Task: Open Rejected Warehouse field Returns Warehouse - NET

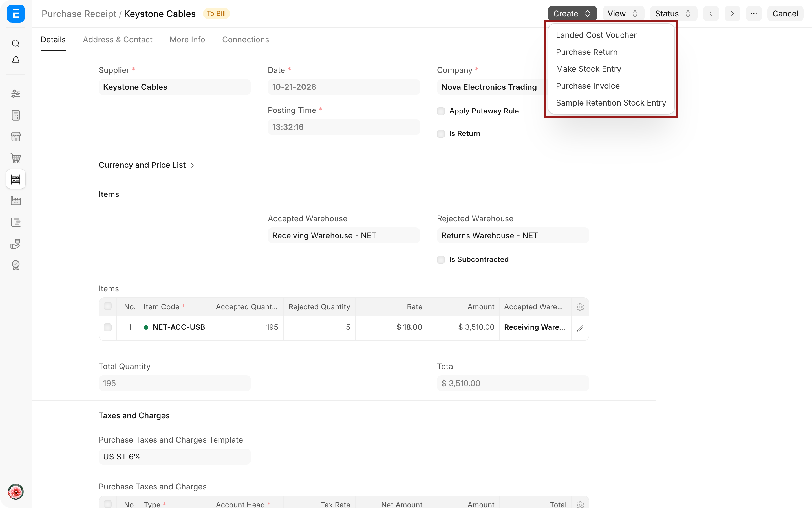Action: (513, 236)
